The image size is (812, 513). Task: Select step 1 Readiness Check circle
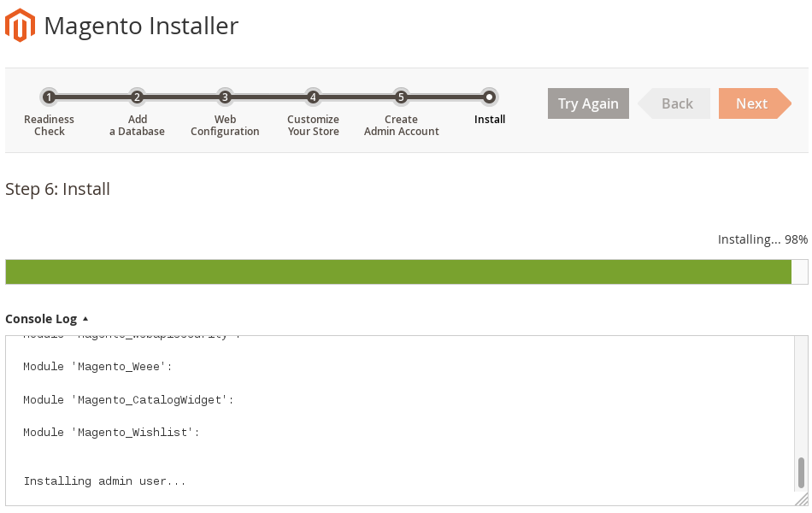[49, 97]
